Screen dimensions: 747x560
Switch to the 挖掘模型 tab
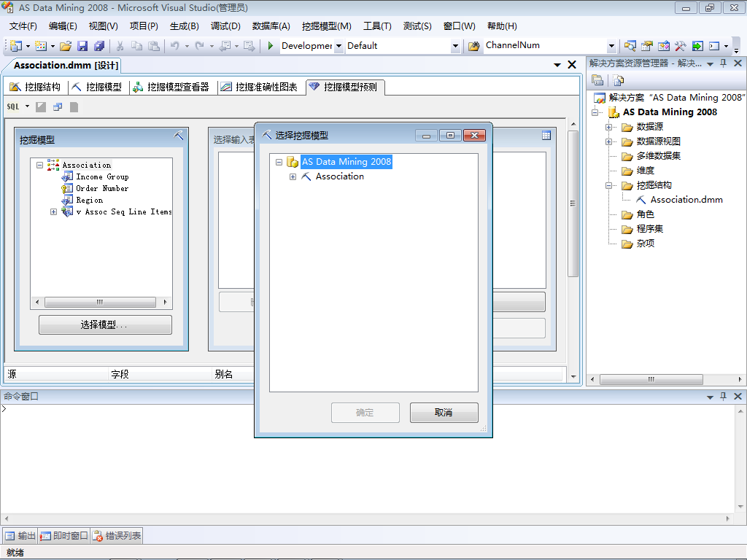point(97,87)
